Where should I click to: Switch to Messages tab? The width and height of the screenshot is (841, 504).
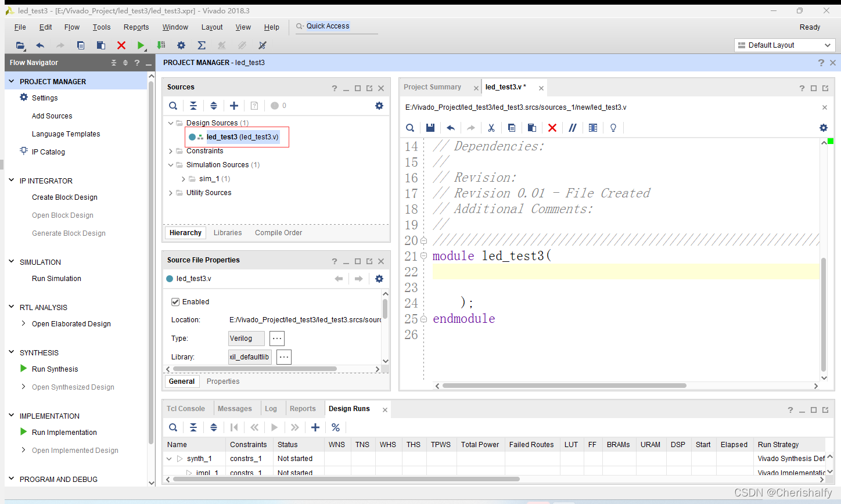[x=235, y=409]
